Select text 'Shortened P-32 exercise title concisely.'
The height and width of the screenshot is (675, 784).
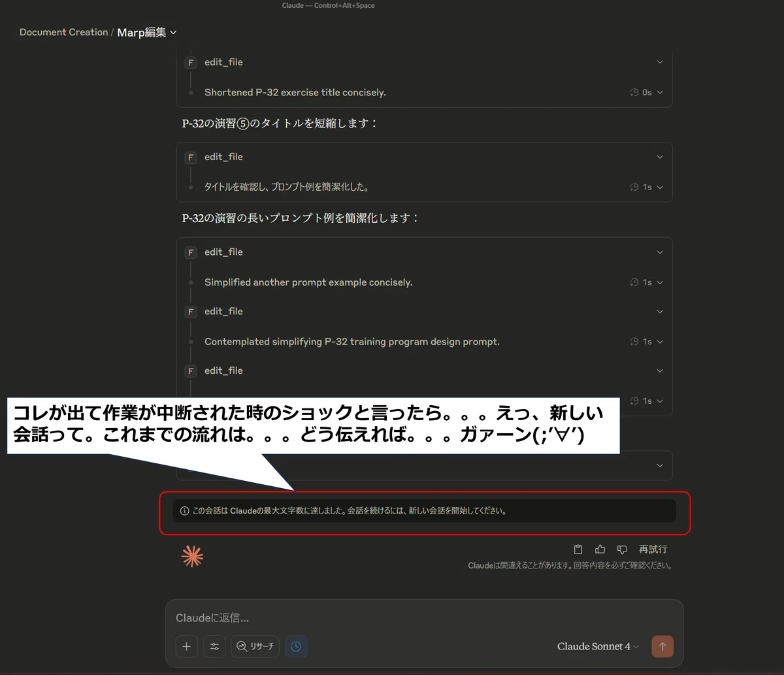[295, 92]
